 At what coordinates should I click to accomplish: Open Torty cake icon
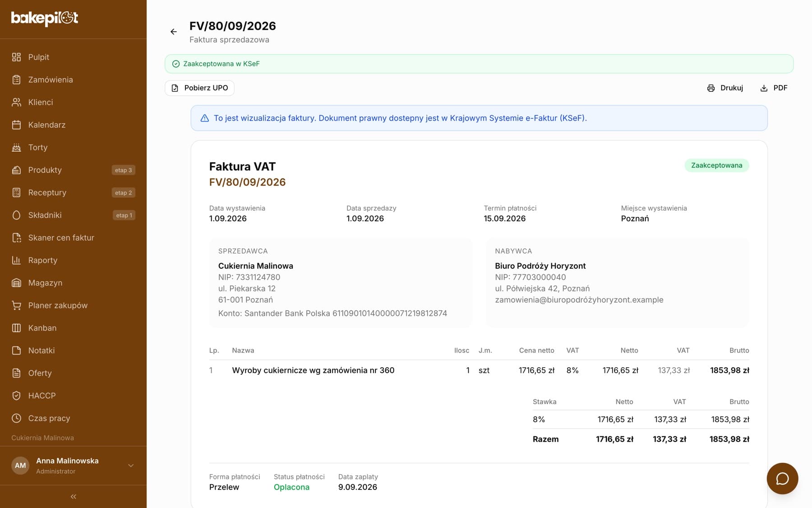pos(16,147)
